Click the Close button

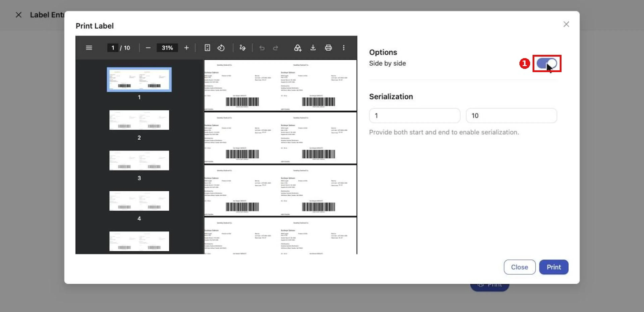click(x=520, y=267)
